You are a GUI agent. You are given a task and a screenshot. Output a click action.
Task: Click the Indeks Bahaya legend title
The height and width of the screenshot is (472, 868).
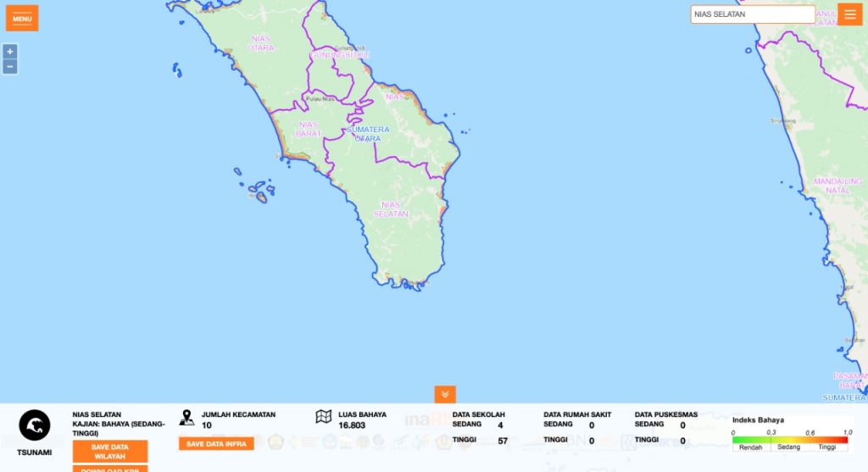(758, 420)
